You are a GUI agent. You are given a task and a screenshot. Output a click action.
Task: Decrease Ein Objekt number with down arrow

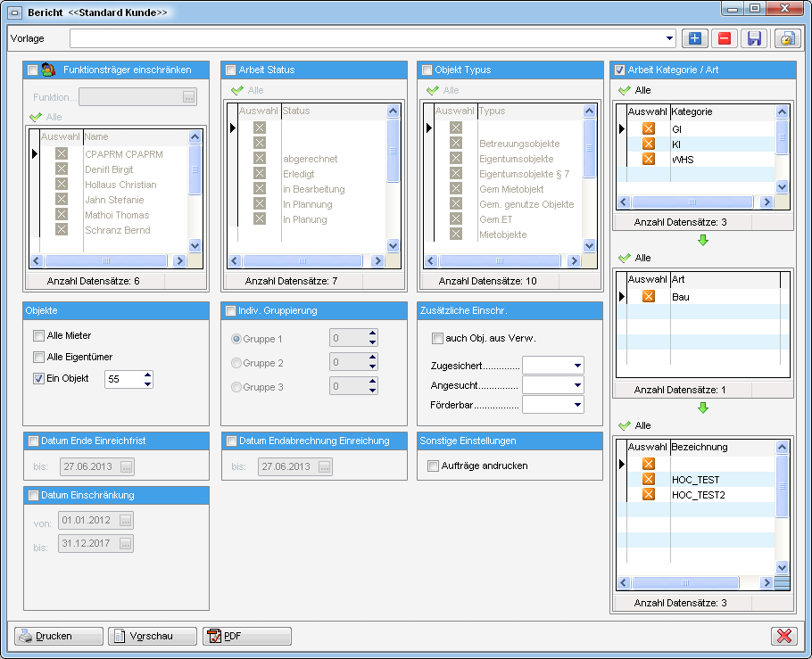pyautogui.click(x=147, y=383)
